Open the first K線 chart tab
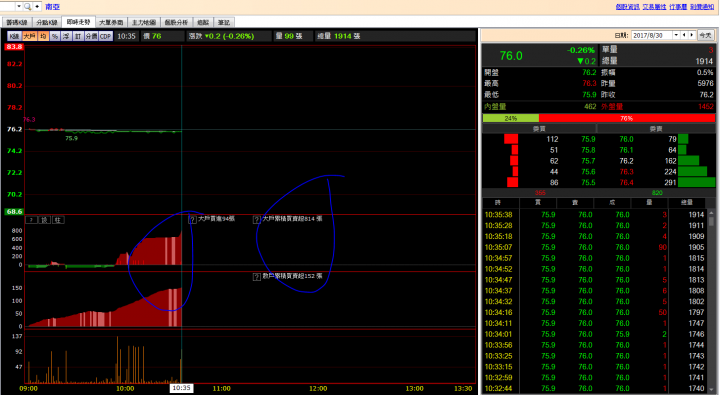720x395 pixels. coord(17,22)
